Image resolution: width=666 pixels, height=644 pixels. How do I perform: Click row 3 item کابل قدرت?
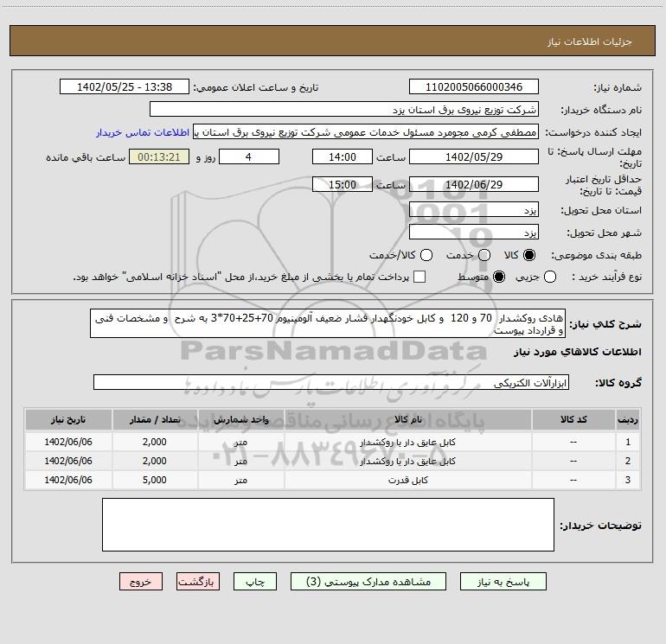pyautogui.click(x=407, y=480)
